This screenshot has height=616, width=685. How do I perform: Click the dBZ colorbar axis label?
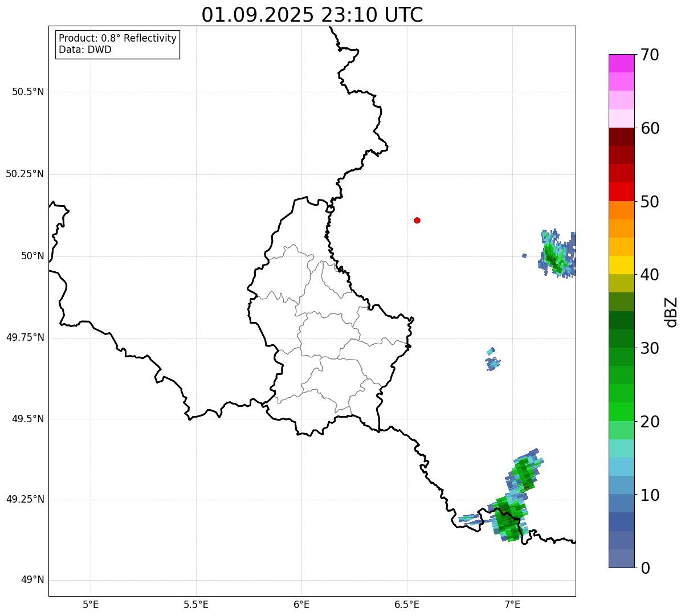coord(671,311)
